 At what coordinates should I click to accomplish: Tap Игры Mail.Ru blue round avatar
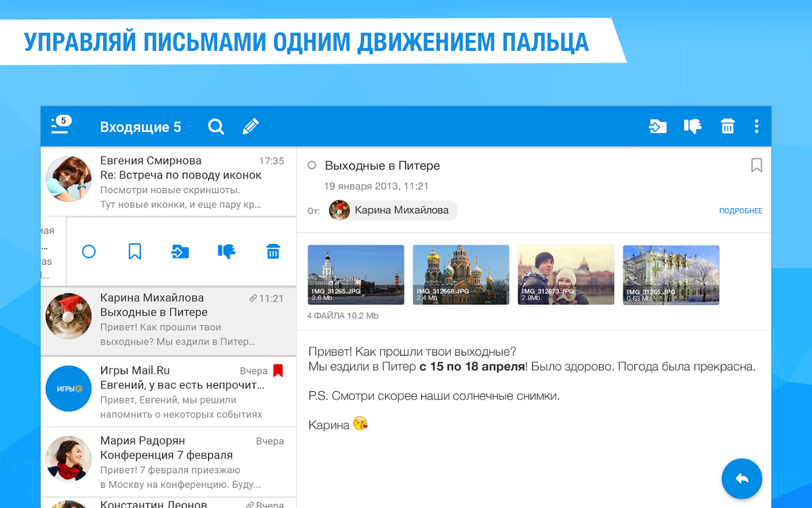pos(68,388)
